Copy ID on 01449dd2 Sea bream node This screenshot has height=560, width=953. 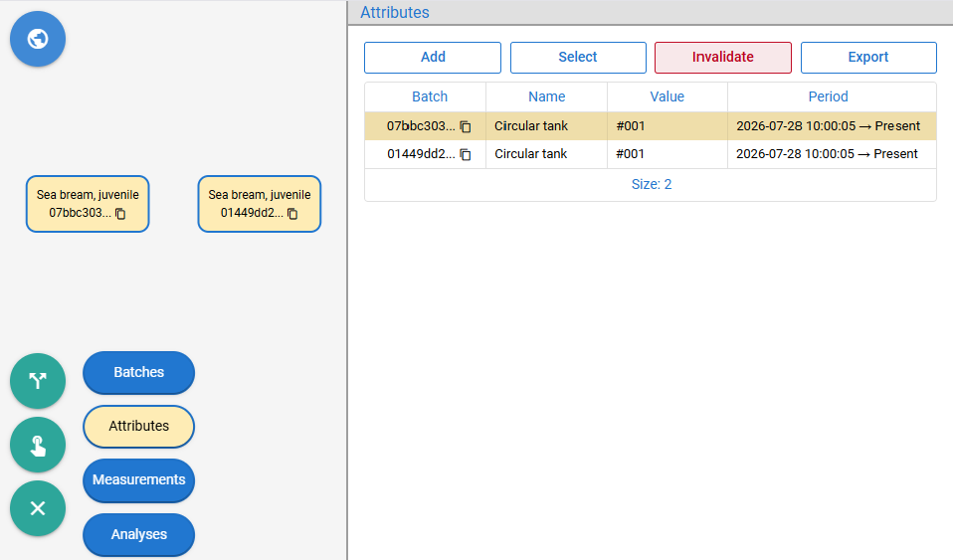click(x=292, y=214)
